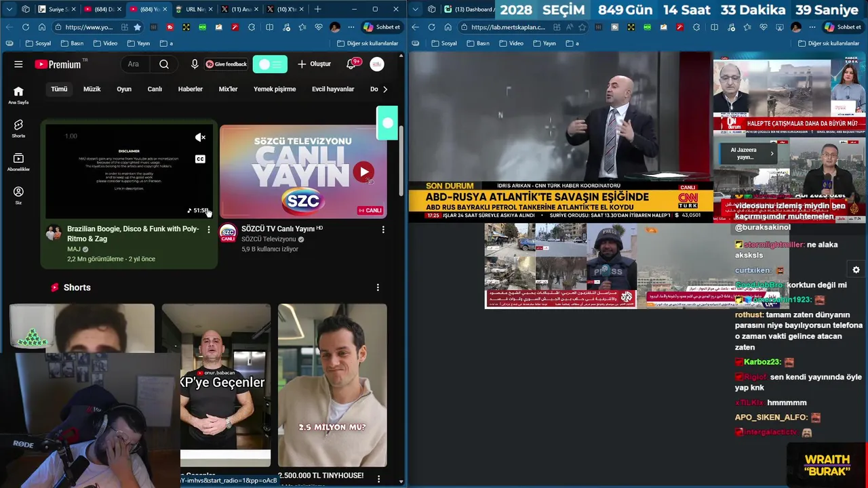Viewport: 868px width, 488px height.
Task: Open Ana Sayfa in YouTube sidebar
Action: tap(18, 96)
